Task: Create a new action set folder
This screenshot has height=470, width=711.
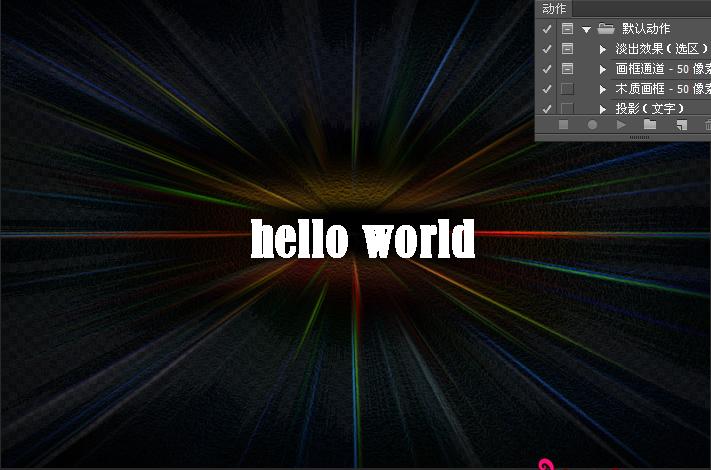Action: coord(650,124)
